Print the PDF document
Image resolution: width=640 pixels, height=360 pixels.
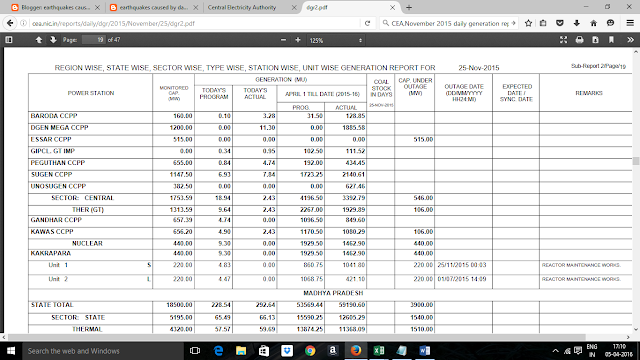(579, 40)
